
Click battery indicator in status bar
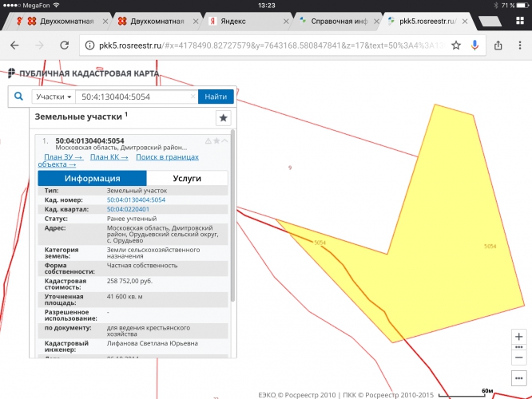(x=522, y=6)
